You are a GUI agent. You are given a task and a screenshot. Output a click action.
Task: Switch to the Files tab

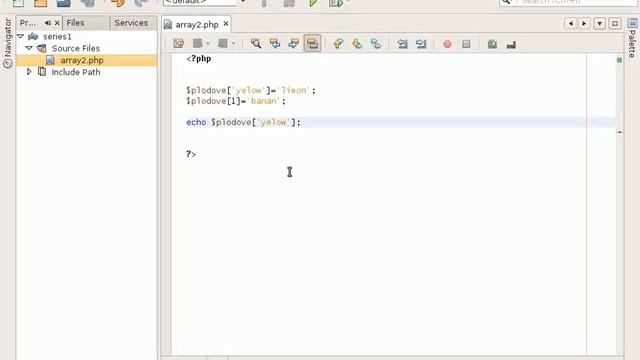76,23
